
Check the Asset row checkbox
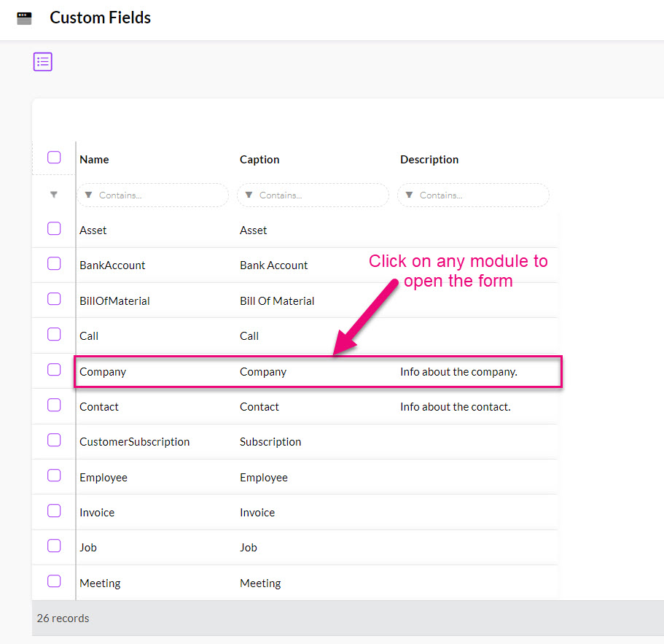tap(54, 228)
